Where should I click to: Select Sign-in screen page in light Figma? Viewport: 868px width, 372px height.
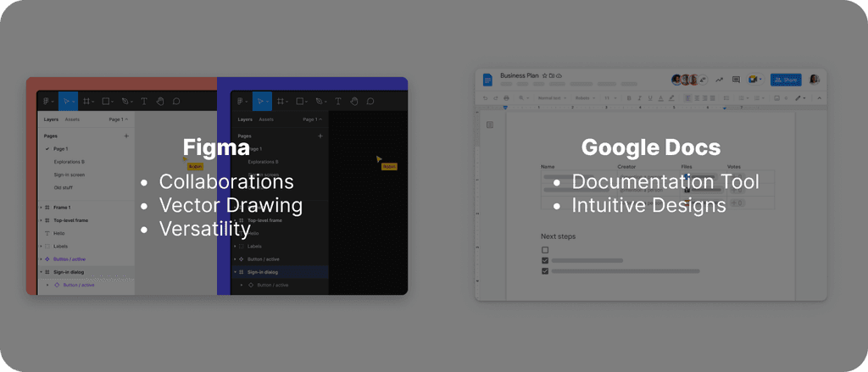pos(70,175)
